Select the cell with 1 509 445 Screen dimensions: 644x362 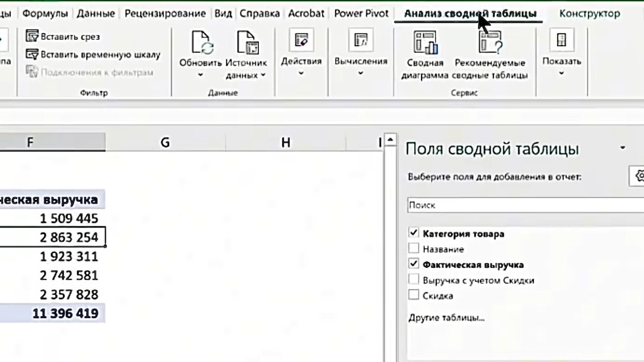[x=52, y=218]
